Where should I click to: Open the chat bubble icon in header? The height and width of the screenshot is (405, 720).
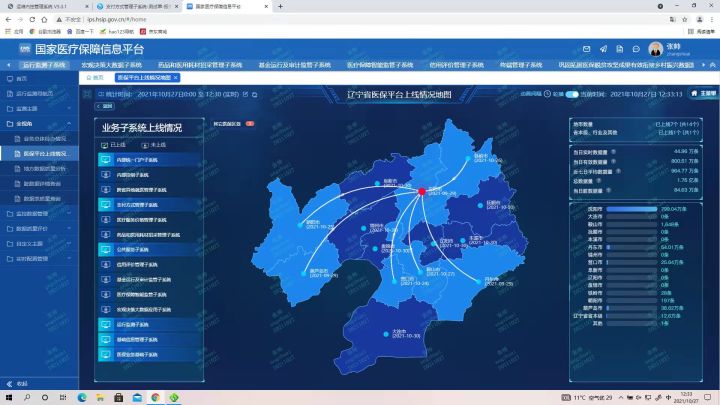click(x=636, y=49)
